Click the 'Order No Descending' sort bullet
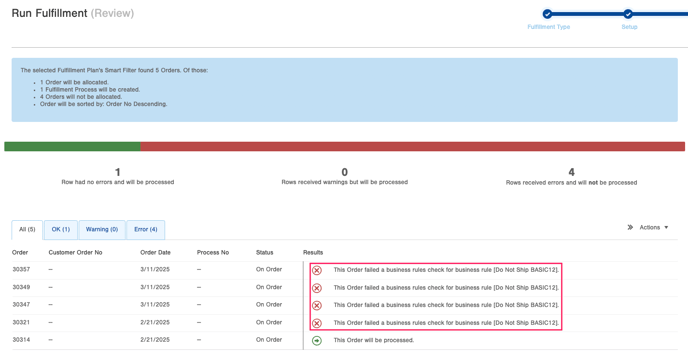Screen dimensions: 688x360 [x=104, y=104]
